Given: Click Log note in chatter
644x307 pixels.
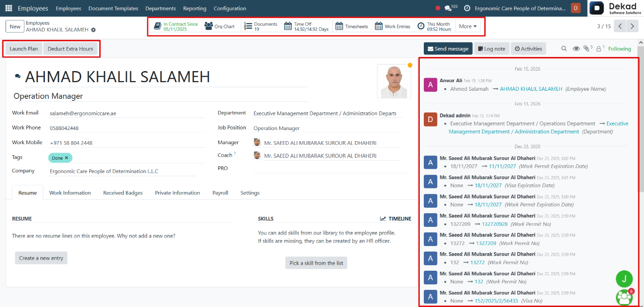Looking at the screenshot, I should tap(491, 48).
